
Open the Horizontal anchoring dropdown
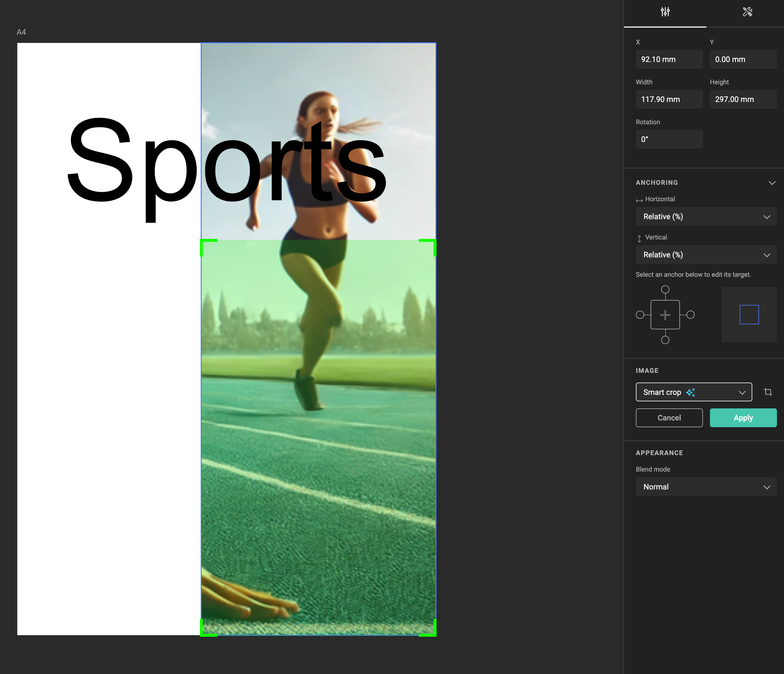[x=706, y=217]
